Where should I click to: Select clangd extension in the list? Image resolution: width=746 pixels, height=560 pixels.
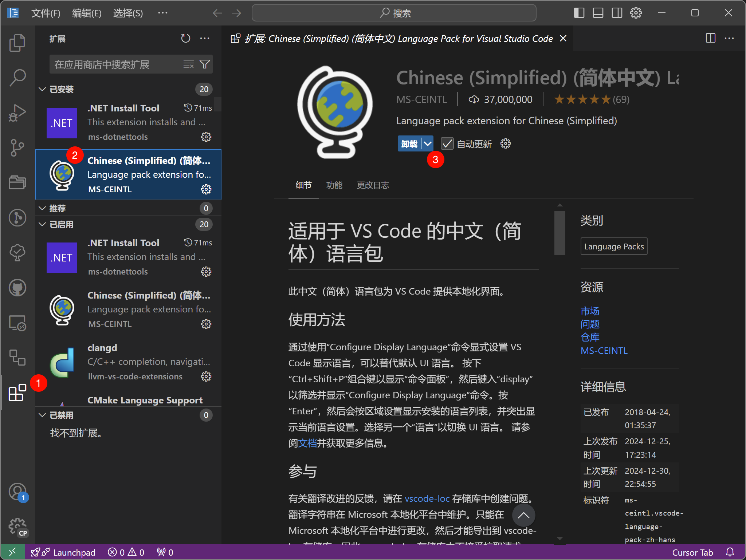point(128,362)
